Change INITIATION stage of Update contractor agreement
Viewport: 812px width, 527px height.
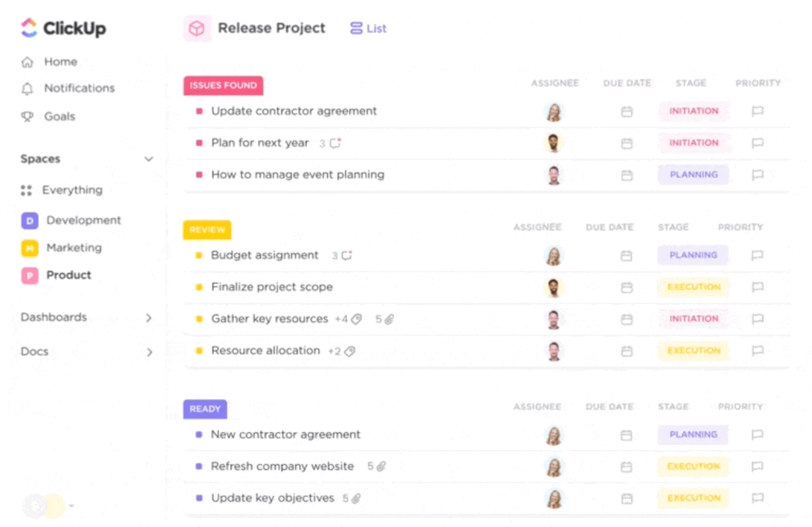point(694,111)
